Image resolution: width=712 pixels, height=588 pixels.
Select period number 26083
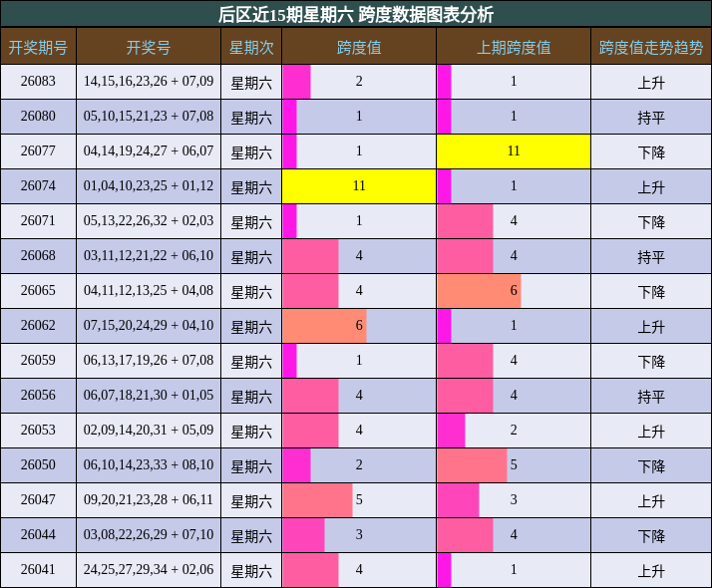(38, 81)
